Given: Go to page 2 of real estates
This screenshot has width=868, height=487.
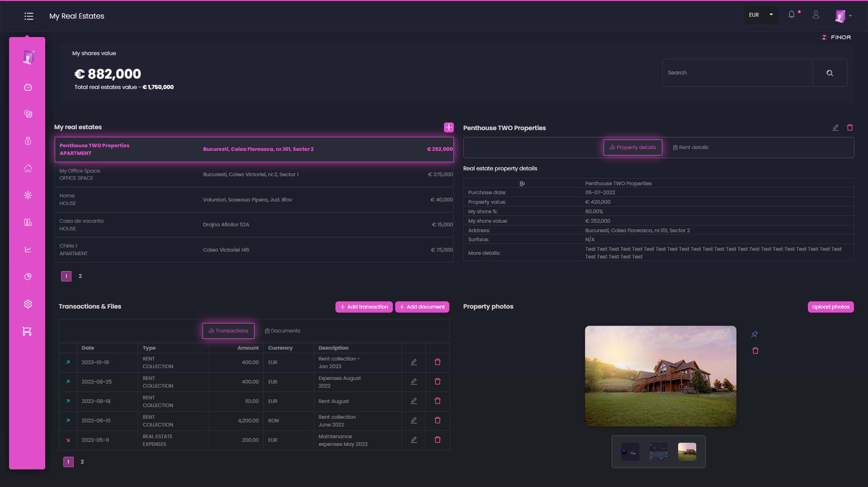Looking at the screenshot, I should click(x=80, y=276).
